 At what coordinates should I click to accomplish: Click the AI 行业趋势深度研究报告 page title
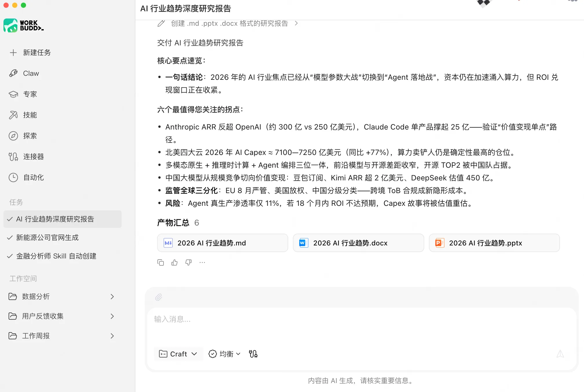pos(186,9)
